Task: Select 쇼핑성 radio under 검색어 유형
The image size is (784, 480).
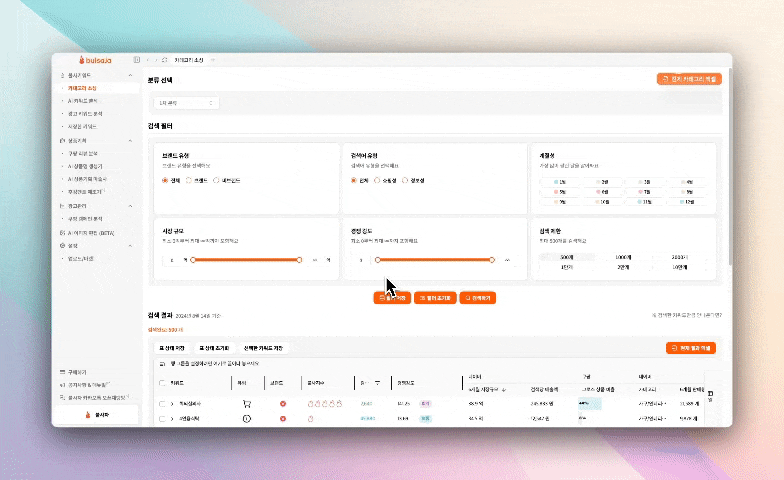Action: click(377, 180)
